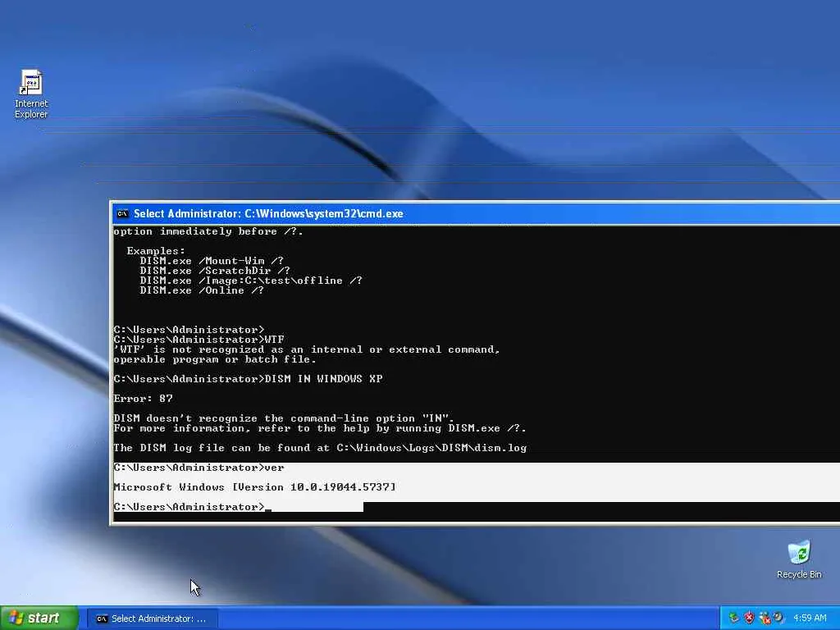Viewport: 840px width, 630px height.
Task: Click the final blinking command prompt line
Action: click(193, 507)
